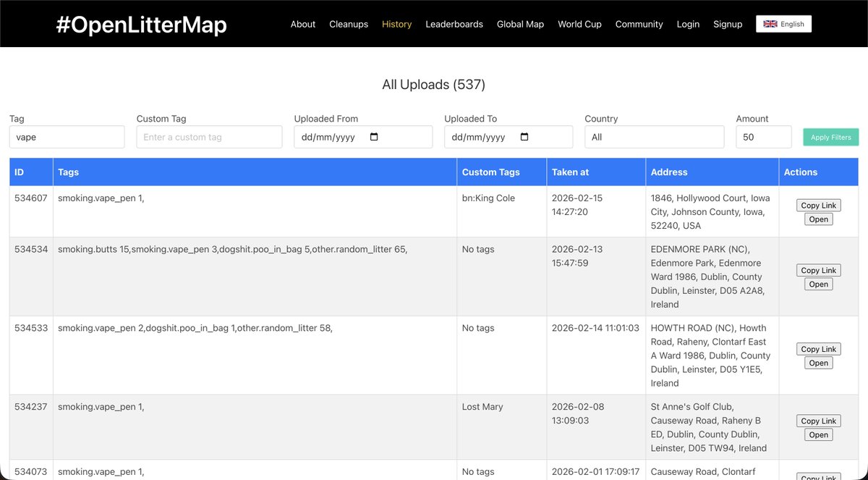Open the Uploaded From calendar picker icon

(x=374, y=137)
